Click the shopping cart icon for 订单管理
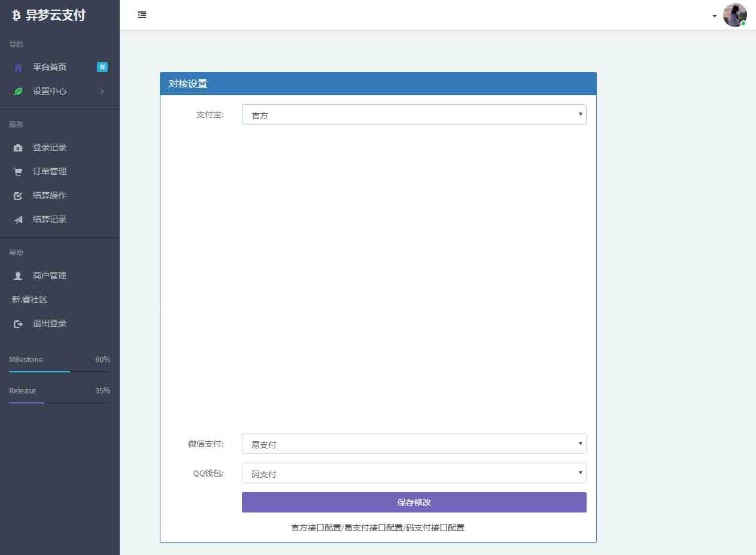Screen dimensions: 756x555 pos(18,172)
